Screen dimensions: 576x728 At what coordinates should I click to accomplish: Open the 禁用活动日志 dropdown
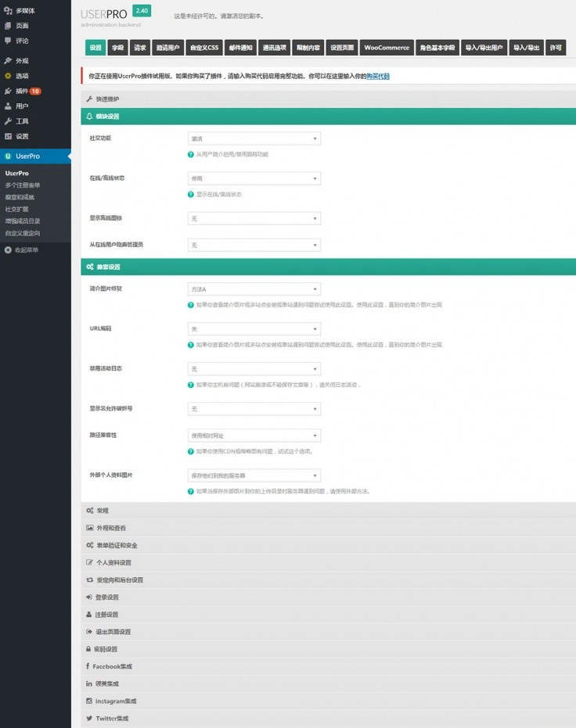click(x=254, y=368)
